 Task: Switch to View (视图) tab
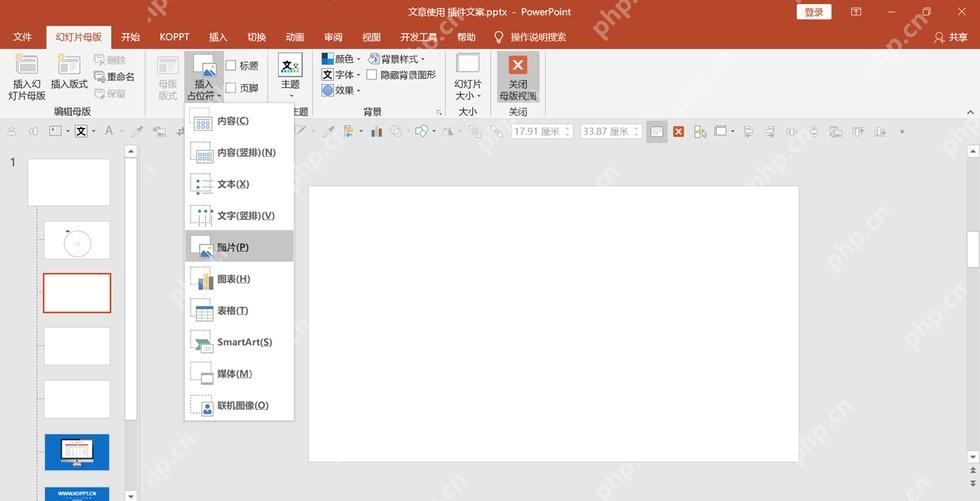point(372,37)
